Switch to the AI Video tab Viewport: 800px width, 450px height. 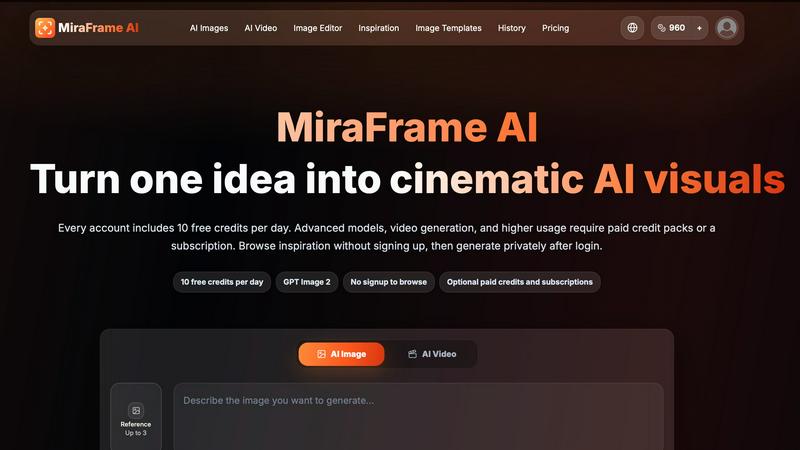point(432,354)
